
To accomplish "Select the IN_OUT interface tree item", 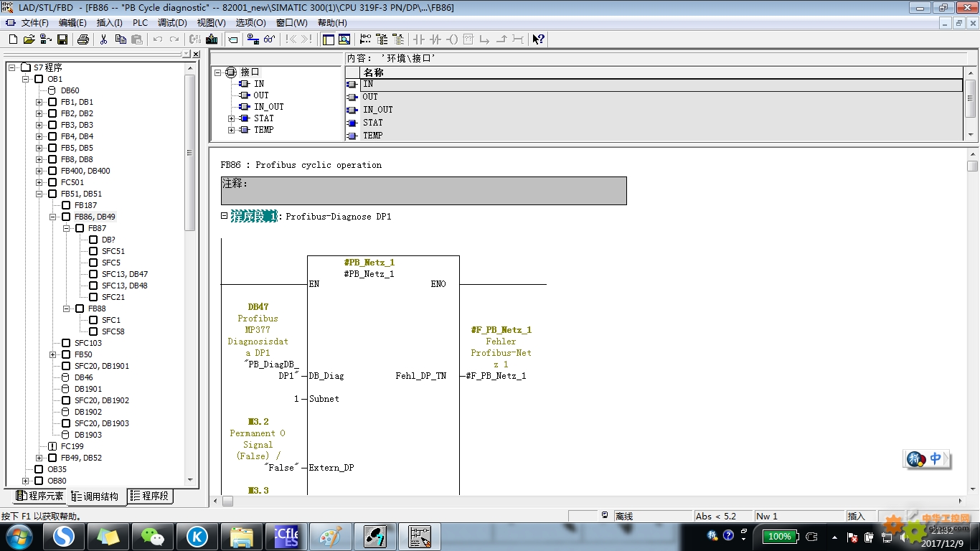I will pos(268,107).
